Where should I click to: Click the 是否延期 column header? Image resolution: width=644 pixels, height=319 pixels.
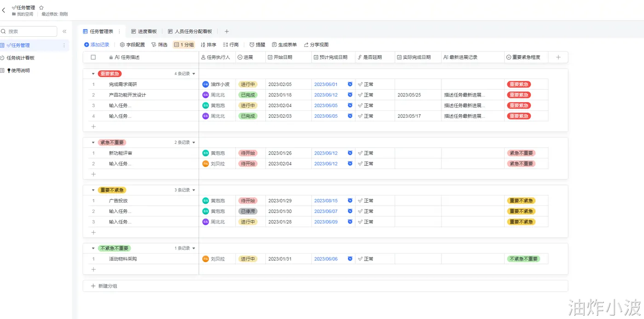coord(374,57)
